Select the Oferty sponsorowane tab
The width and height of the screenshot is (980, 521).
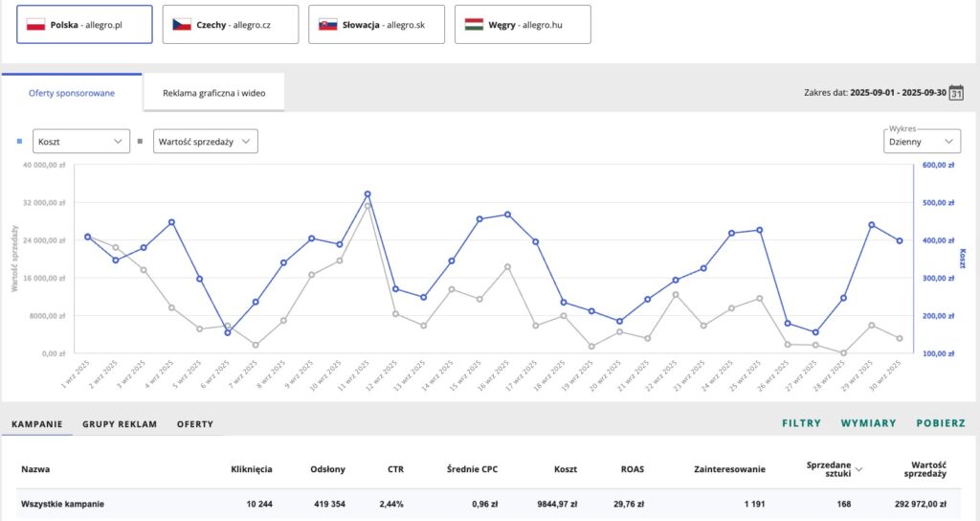[x=72, y=94]
